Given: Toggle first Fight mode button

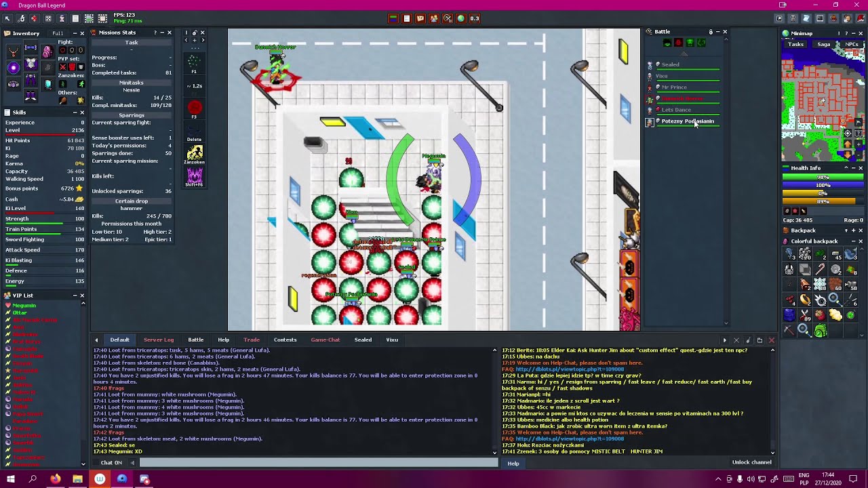Looking at the screenshot, I should point(62,50).
